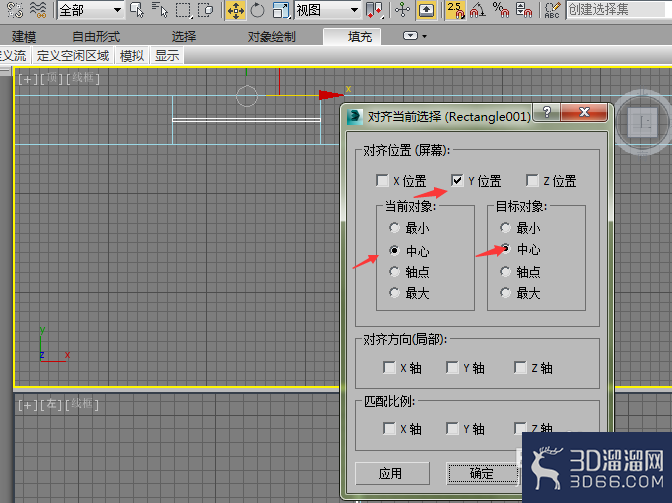Click the Bind to Space Warp icon
The width and height of the screenshot is (672, 503).
pos(39,9)
